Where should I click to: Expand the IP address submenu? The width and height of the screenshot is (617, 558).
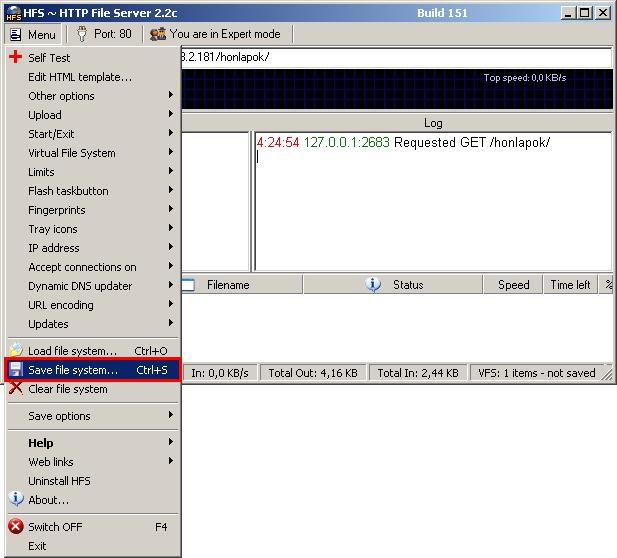(171, 247)
